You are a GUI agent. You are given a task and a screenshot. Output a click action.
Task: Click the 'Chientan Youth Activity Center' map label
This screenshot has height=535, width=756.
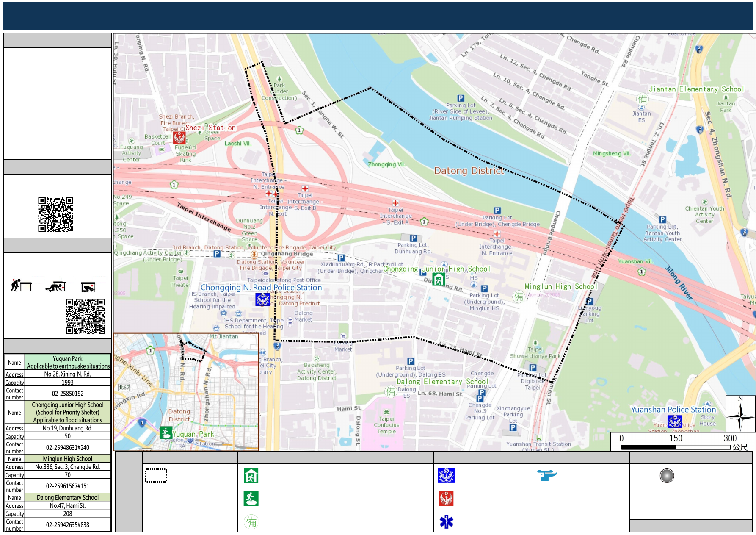click(x=704, y=215)
